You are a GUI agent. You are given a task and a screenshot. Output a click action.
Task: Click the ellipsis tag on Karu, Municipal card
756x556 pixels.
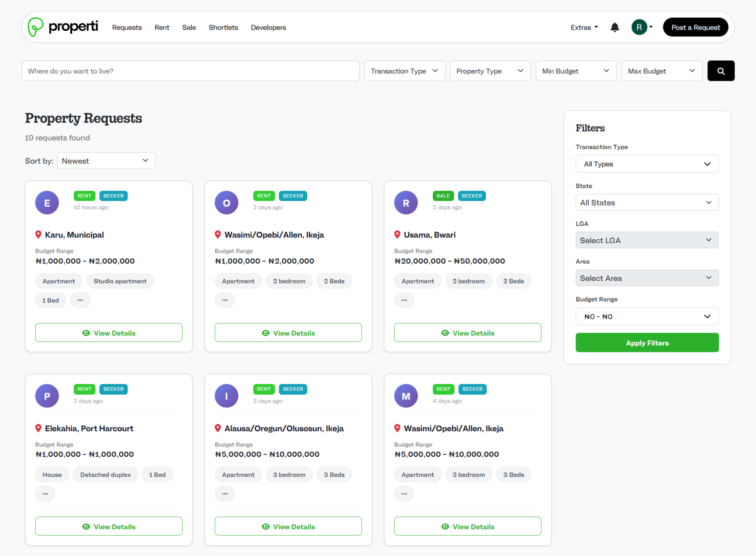80,300
